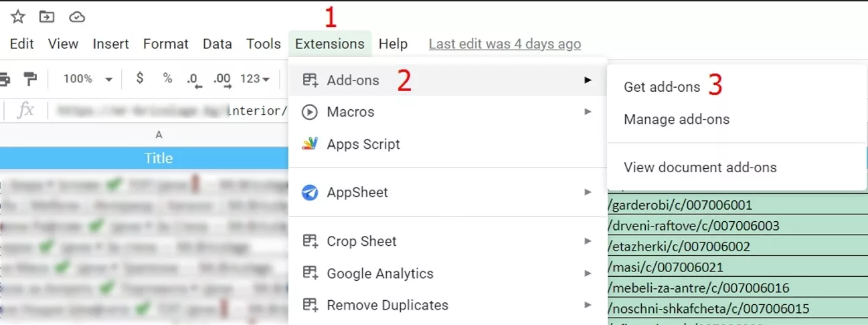Viewport: 868px width, 325px height.
Task: Select the paint format roller icon
Action: click(x=30, y=79)
